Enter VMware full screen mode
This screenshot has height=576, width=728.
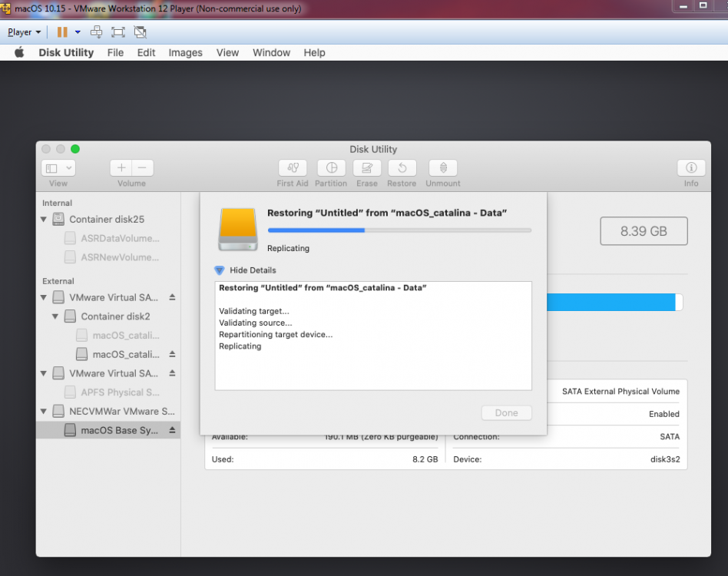click(118, 32)
